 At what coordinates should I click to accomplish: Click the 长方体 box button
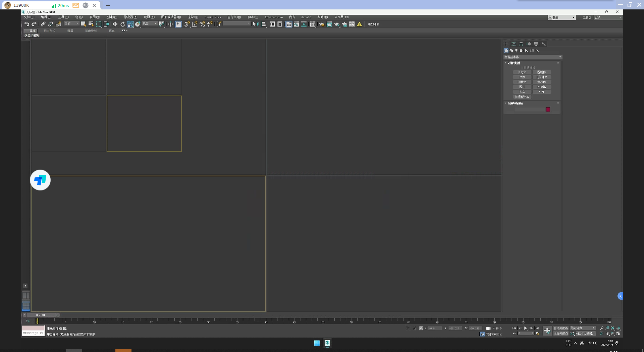coord(522,72)
